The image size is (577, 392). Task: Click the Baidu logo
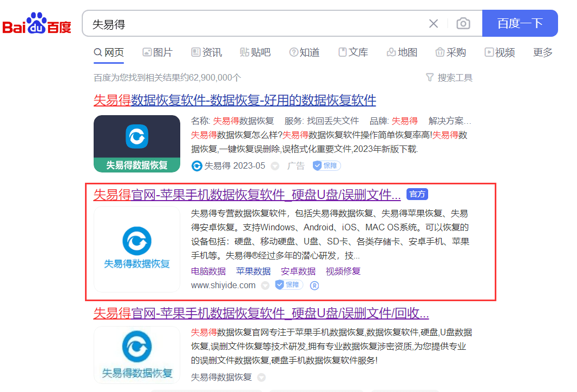coord(37,24)
